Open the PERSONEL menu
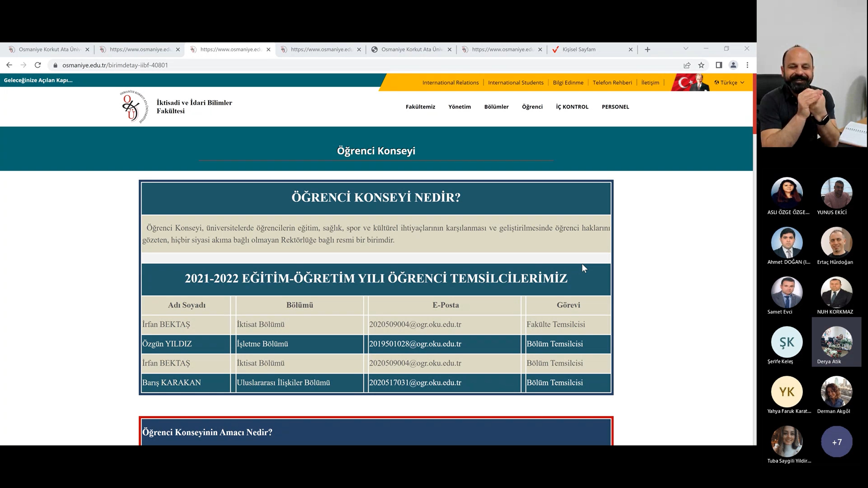 click(615, 107)
